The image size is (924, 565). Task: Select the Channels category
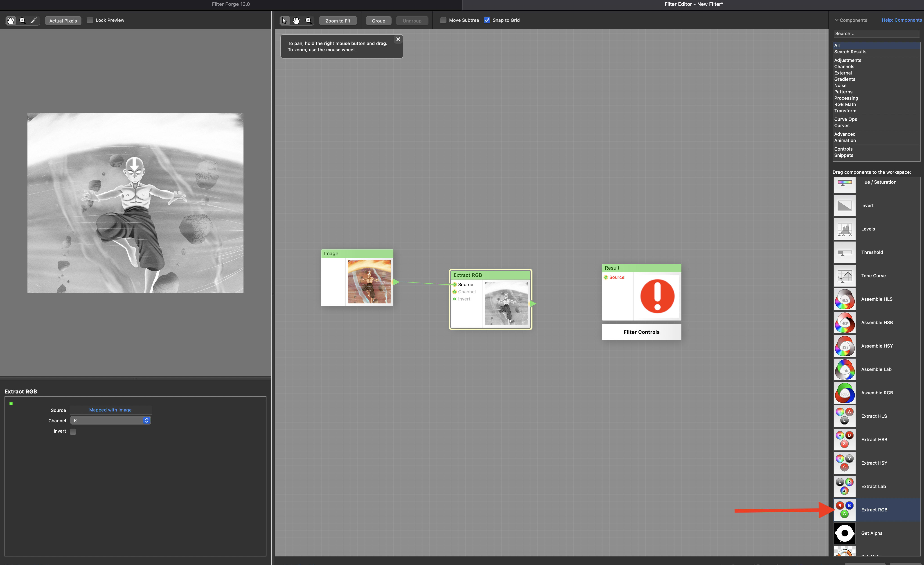876,67
